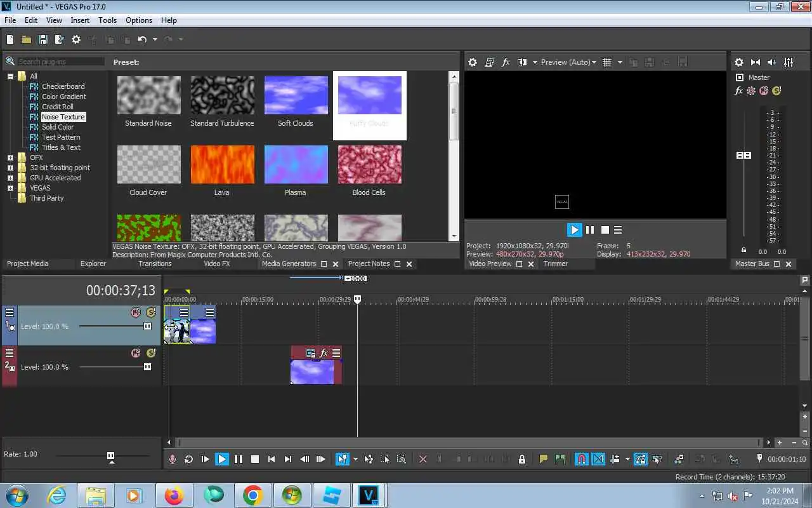Select Color Gradient generator in the tree
Image resolution: width=812 pixels, height=508 pixels.
(x=63, y=97)
